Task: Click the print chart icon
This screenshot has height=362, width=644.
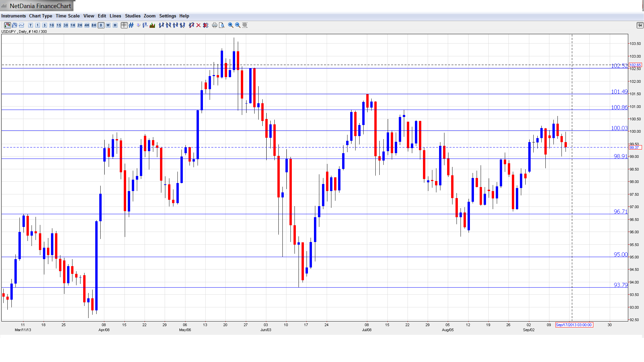Action: (x=215, y=25)
